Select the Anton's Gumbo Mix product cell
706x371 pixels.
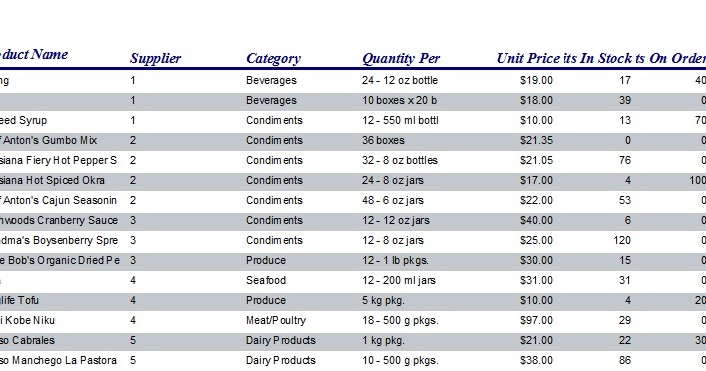(48, 140)
